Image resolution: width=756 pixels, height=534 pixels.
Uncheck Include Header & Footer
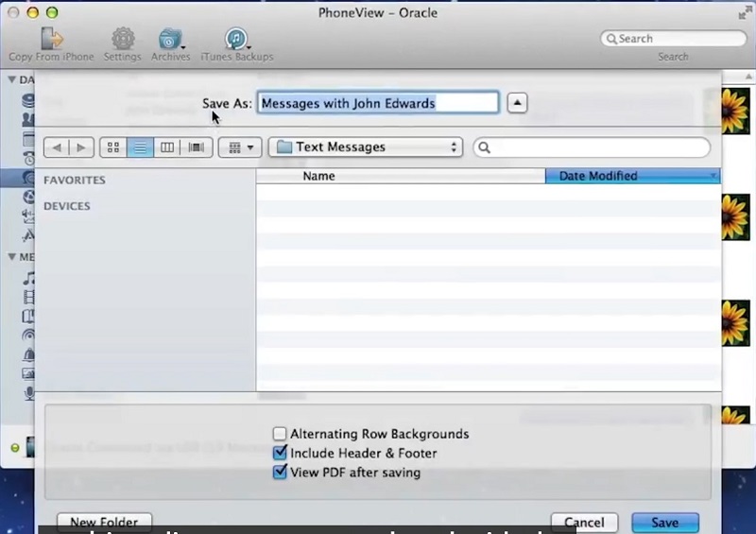tap(280, 453)
